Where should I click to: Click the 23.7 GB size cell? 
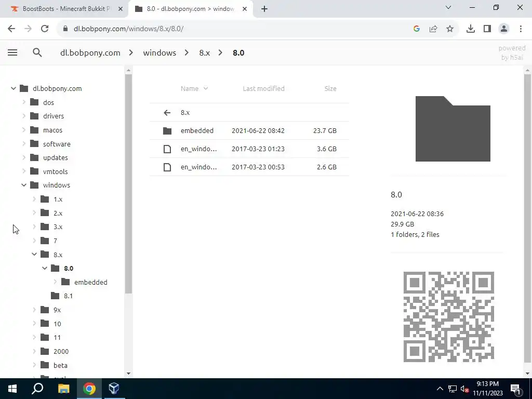[325, 130]
